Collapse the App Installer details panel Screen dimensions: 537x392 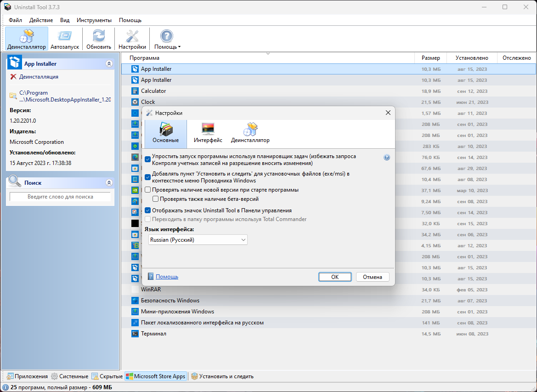[109, 64]
